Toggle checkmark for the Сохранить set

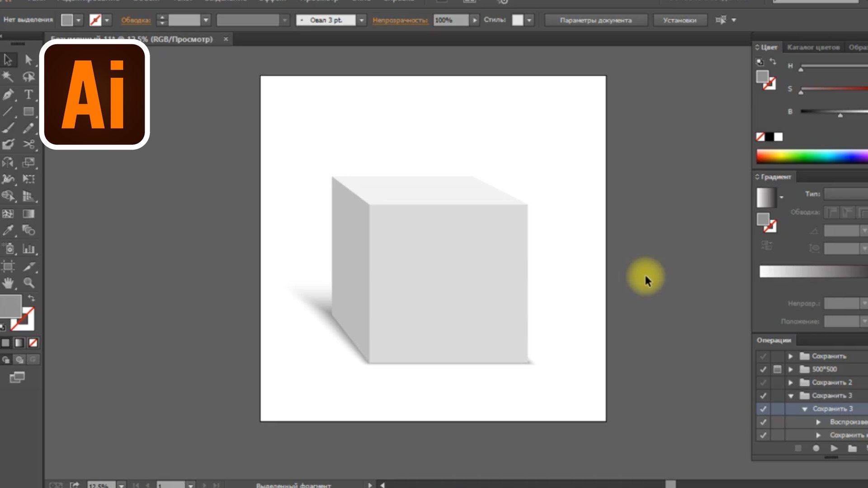(763, 356)
